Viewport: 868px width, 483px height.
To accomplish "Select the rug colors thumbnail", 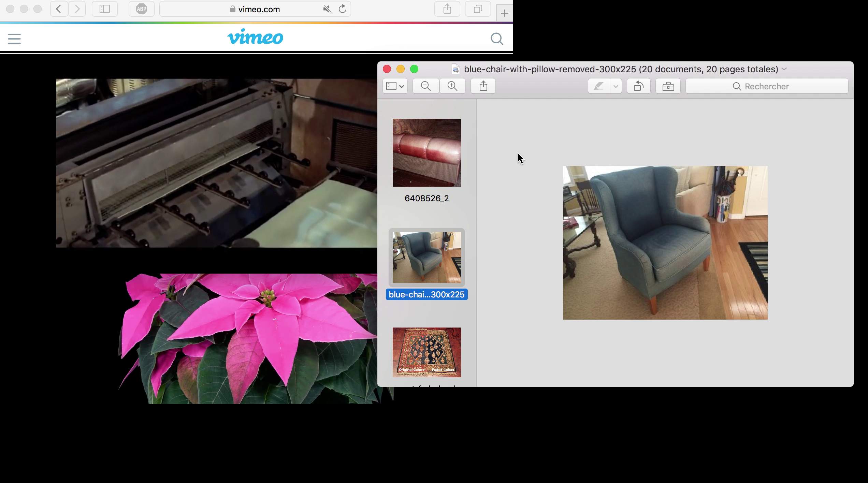I will [426, 352].
